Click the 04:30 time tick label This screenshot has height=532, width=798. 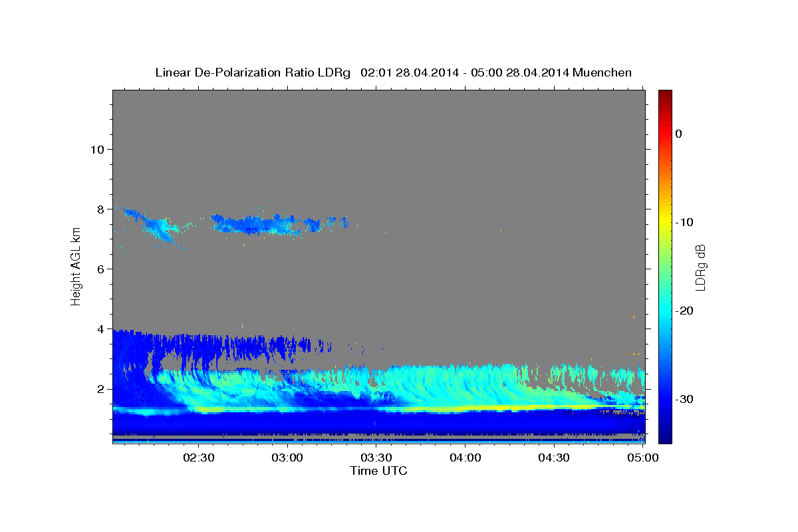tap(554, 458)
